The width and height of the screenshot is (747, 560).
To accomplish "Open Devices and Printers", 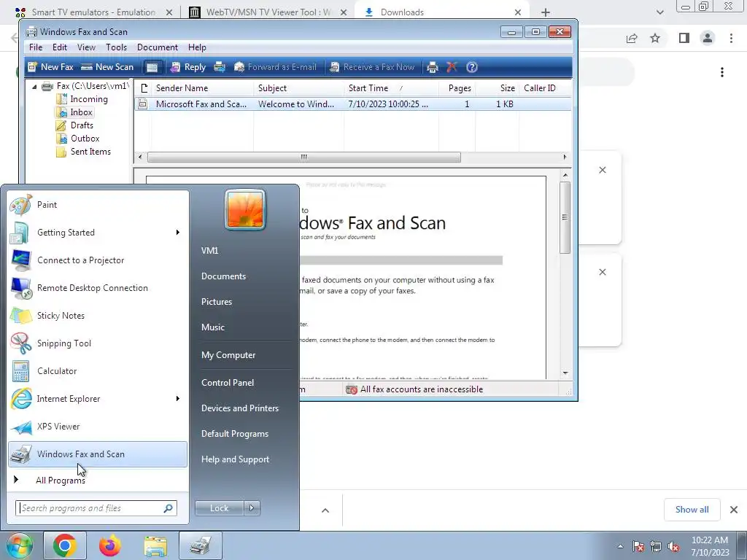I will (239, 408).
